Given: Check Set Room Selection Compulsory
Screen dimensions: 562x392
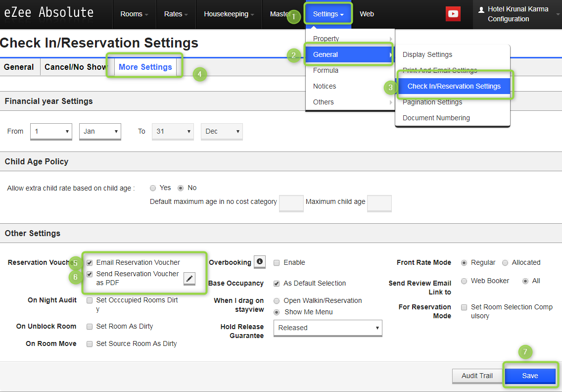Looking at the screenshot, I should [464, 307].
